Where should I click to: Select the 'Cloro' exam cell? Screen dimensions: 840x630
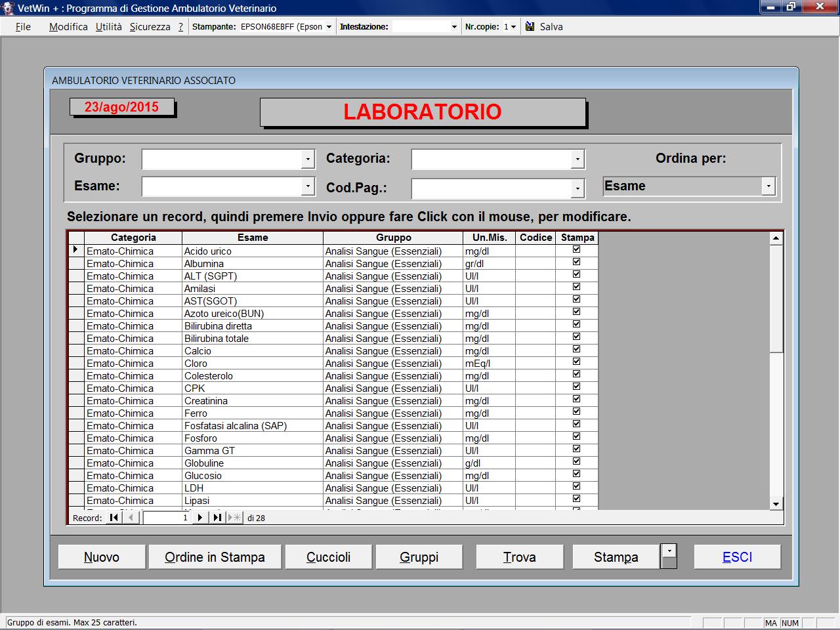click(x=253, y=364)
